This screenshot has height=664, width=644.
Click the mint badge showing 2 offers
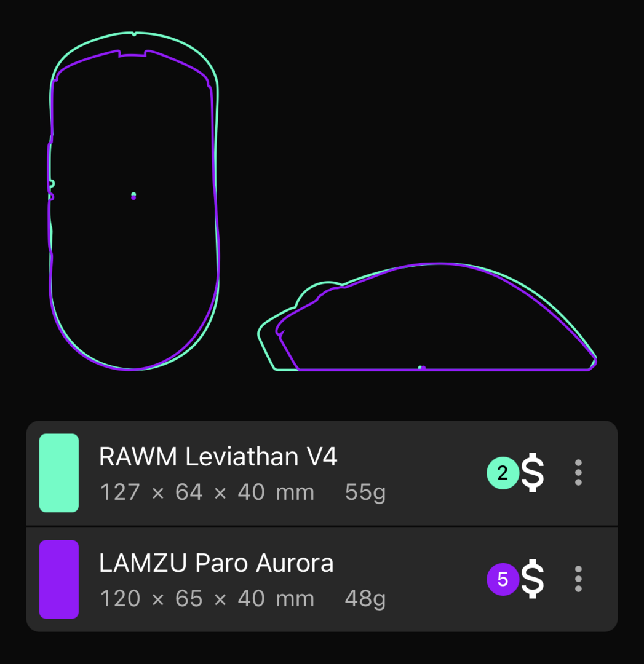(503, 473)
